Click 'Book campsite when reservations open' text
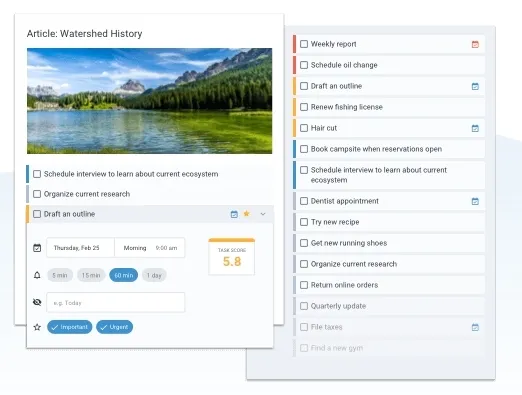 pyautogui.click(x=376, y=149)
